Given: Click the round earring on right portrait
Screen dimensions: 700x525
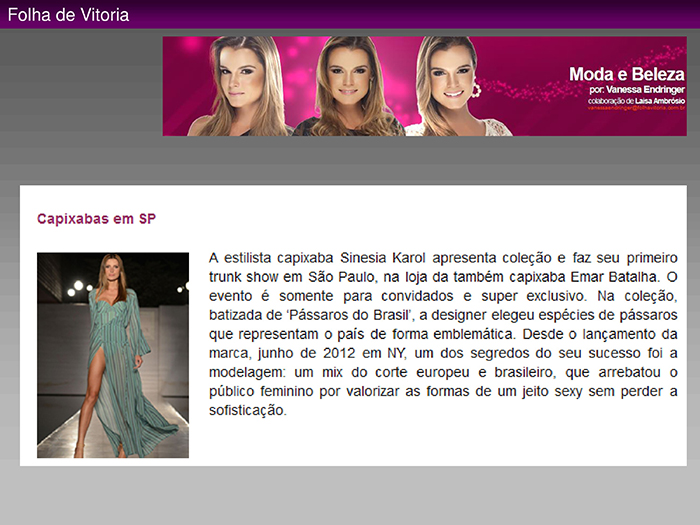Looking at the screenshot, I should 475,88.
